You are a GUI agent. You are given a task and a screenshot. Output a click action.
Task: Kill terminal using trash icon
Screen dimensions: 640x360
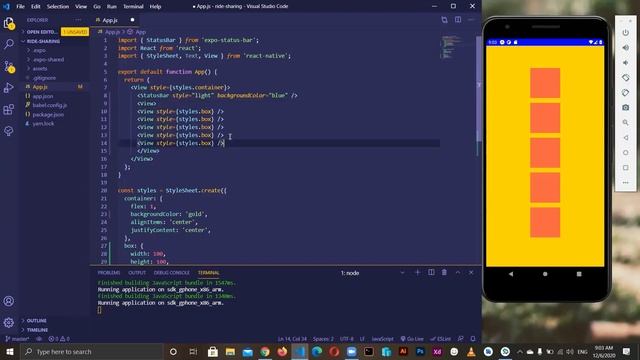coord(444,272)
